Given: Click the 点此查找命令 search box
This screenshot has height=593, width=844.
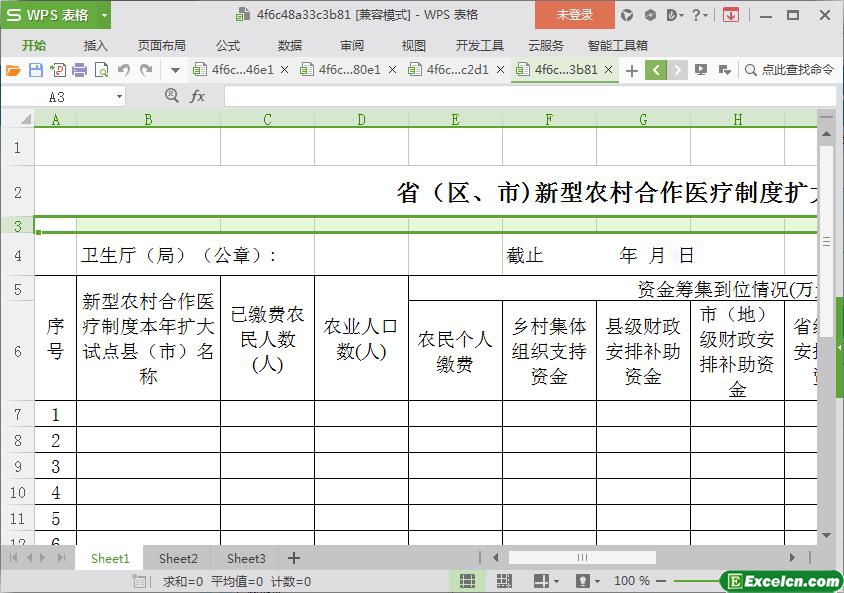Looking at the screenshot, I should (x=790, y=70).
